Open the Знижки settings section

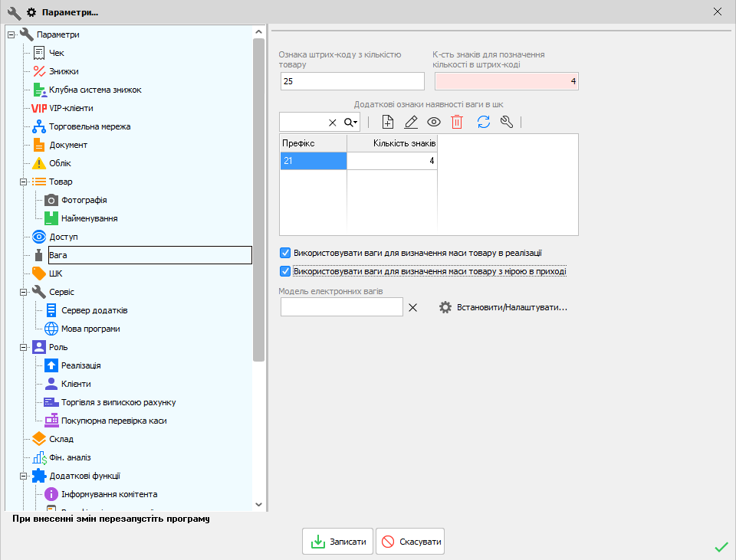tap(64, 71)
